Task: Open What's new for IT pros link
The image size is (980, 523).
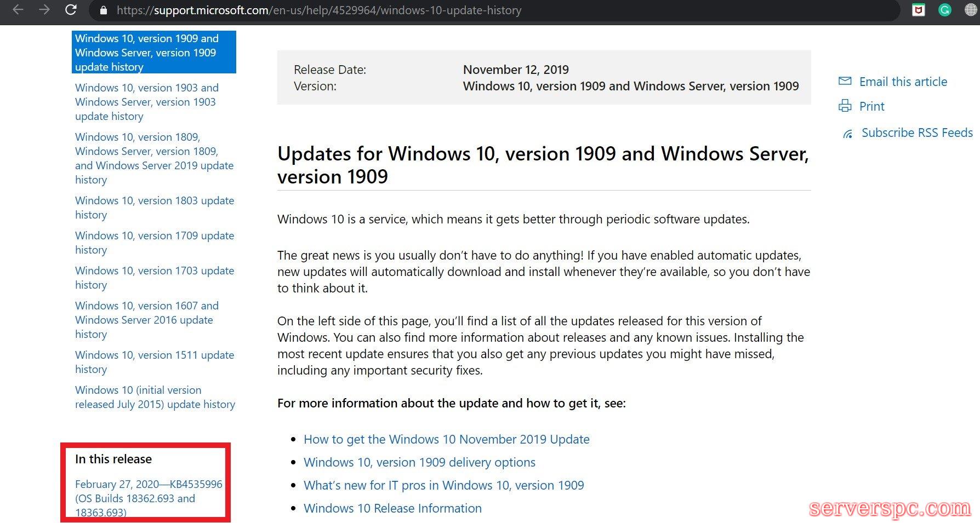Action: pyautogui.click(x=443, y=485)
